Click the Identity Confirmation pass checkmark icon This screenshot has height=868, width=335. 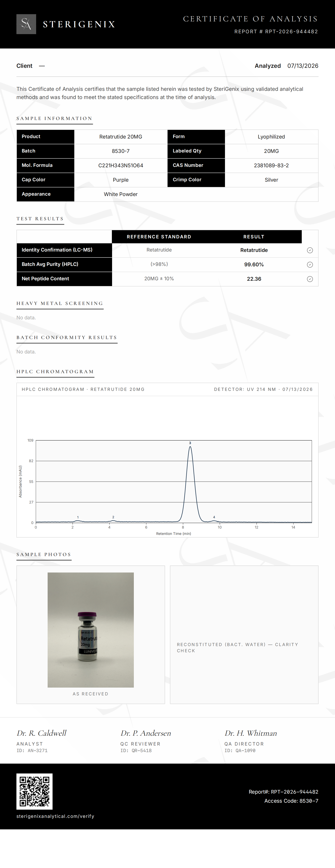[310, 250]
